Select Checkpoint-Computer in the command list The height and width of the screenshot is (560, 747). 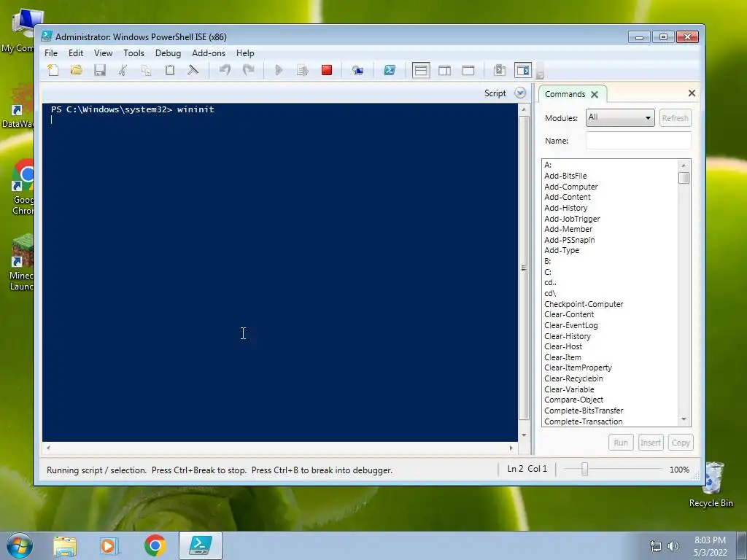tap(584, 304)
